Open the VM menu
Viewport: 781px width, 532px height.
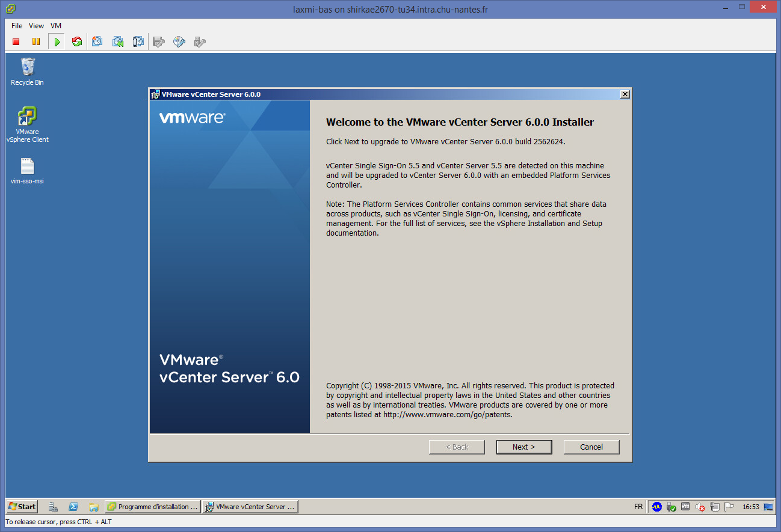[x=56, y=26]
